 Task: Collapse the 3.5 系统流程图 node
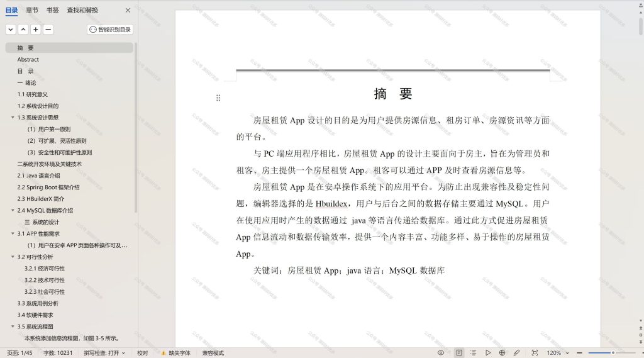click(x=13, y=327)
